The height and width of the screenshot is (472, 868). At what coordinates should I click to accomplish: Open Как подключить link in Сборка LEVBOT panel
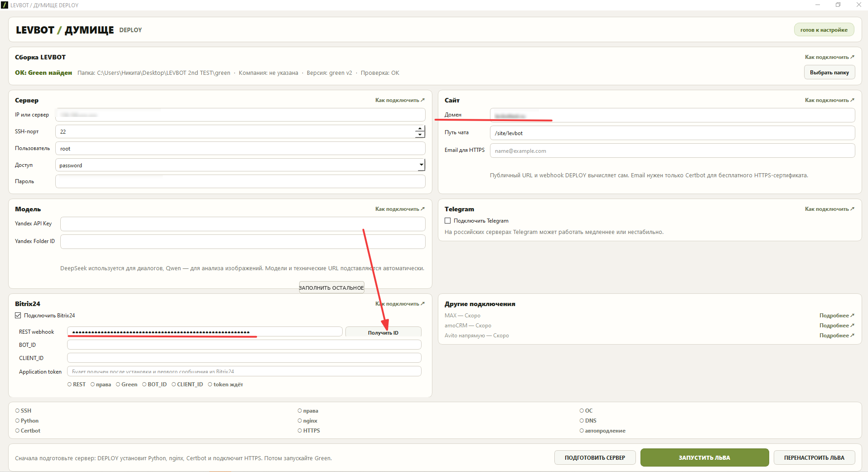[829, 57]
